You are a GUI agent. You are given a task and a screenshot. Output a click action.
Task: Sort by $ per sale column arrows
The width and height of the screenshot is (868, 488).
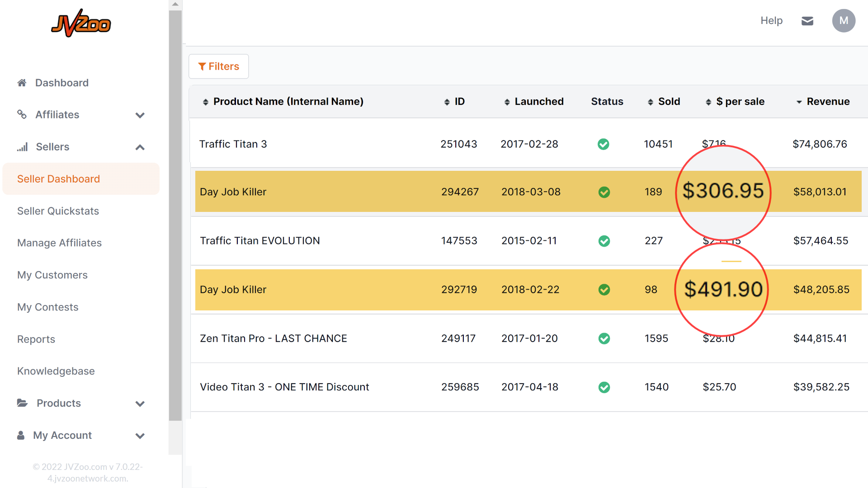tap(708, 102)
